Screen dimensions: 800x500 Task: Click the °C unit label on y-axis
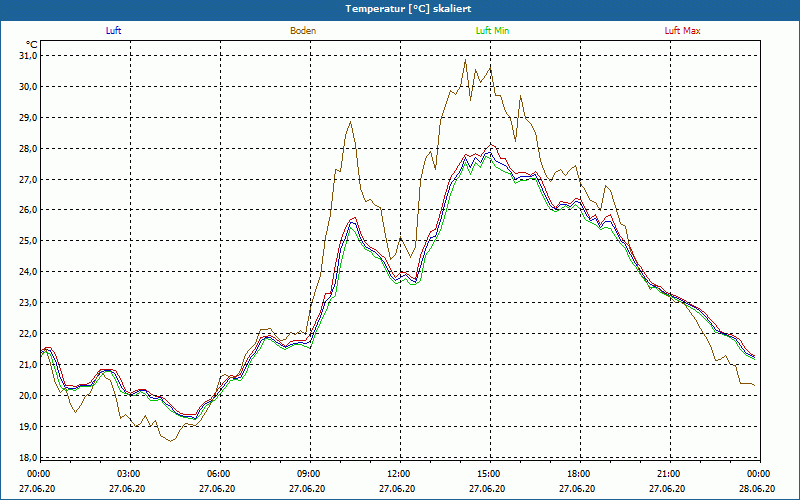[32, 44]
